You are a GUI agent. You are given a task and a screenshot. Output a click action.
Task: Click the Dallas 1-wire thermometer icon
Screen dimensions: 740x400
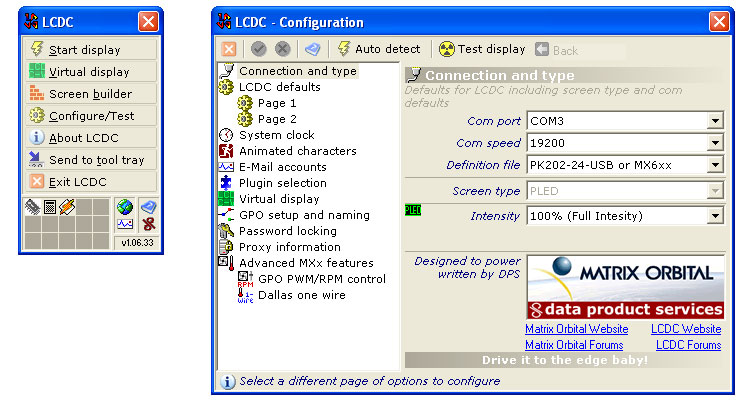pos(245,295)
